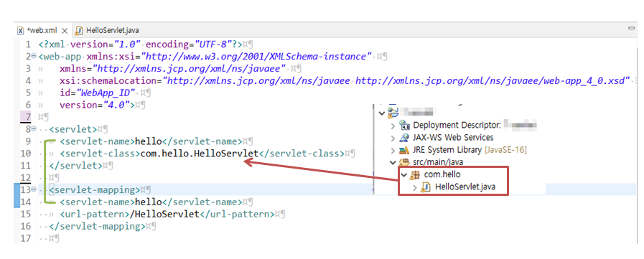The height and width of the screenshot is (259, 644).
Task: Minimize the editor area using top-right icon
Action: pyautogui.click(x=632, y=28)
